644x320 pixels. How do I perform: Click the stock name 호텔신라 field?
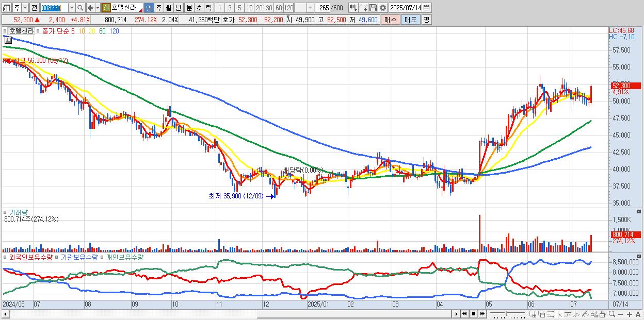[126, 8]
